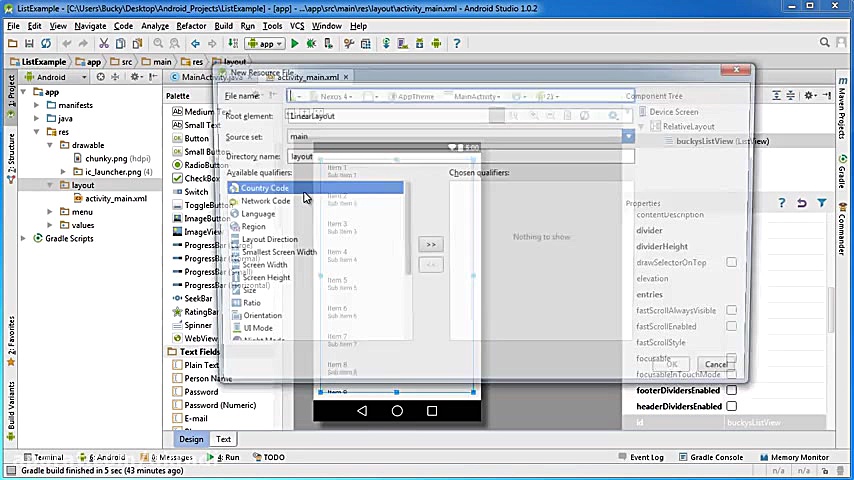Click the Find magnifier toolbar icon

(x=158, y=44)
